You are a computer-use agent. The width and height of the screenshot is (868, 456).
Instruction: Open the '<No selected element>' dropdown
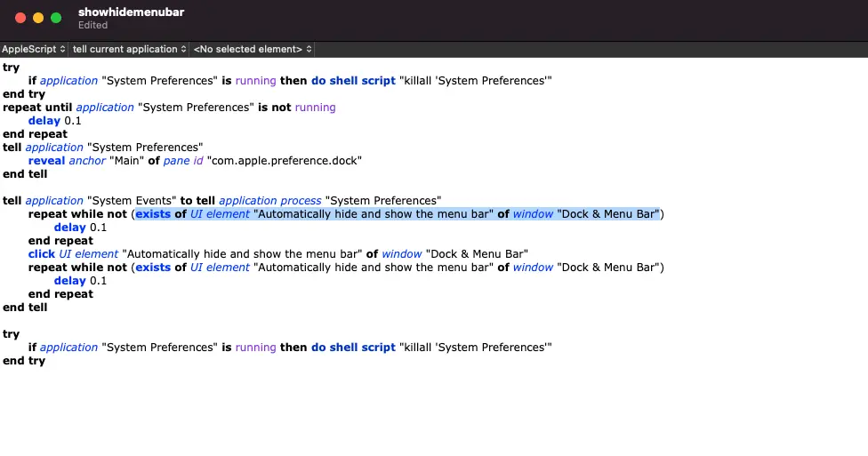point(253,49)
